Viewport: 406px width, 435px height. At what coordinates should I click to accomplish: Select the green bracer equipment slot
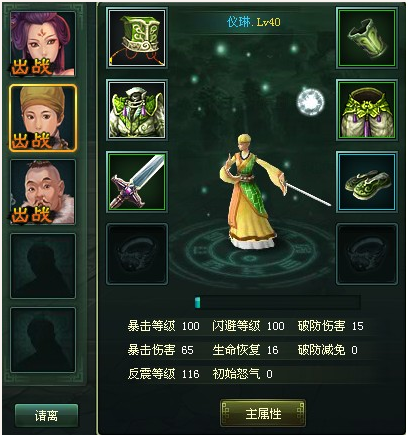(x=367, y=38)
